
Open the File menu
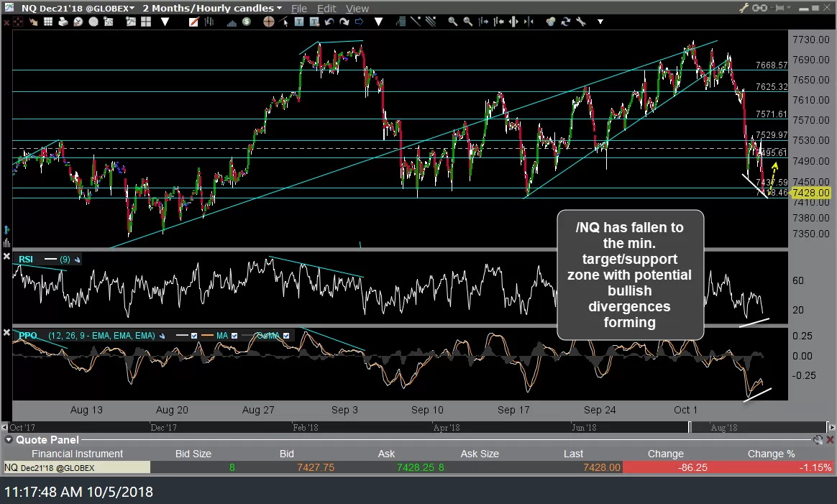point(299,9)
